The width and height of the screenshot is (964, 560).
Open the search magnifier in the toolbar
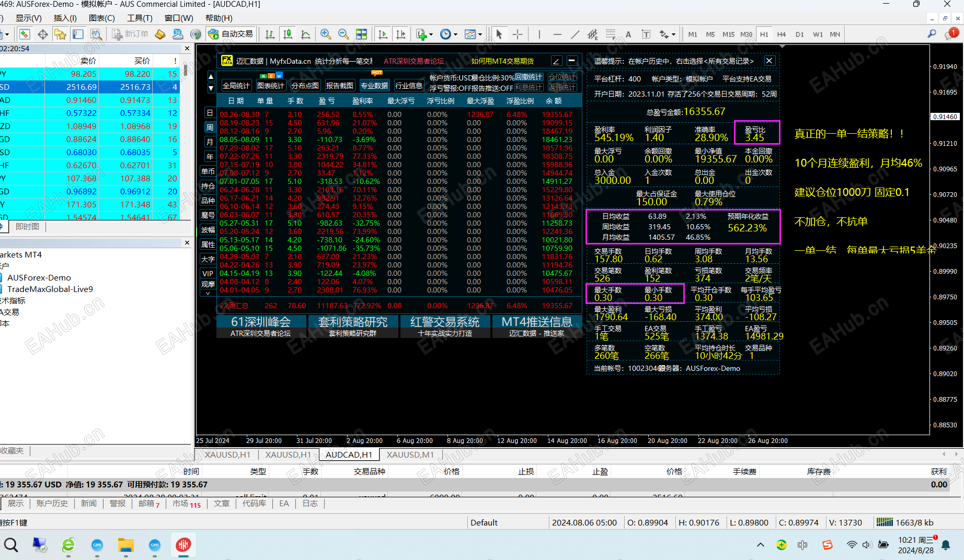click(932, 34)
